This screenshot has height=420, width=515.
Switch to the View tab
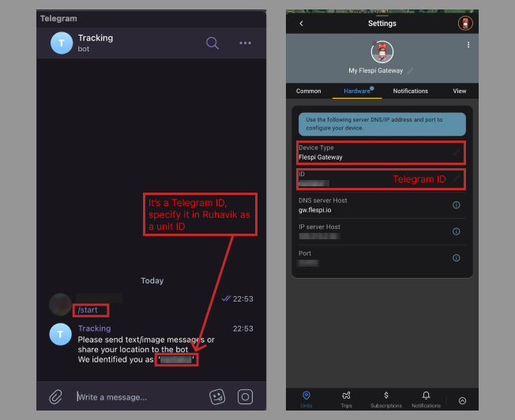coord(460,91)
